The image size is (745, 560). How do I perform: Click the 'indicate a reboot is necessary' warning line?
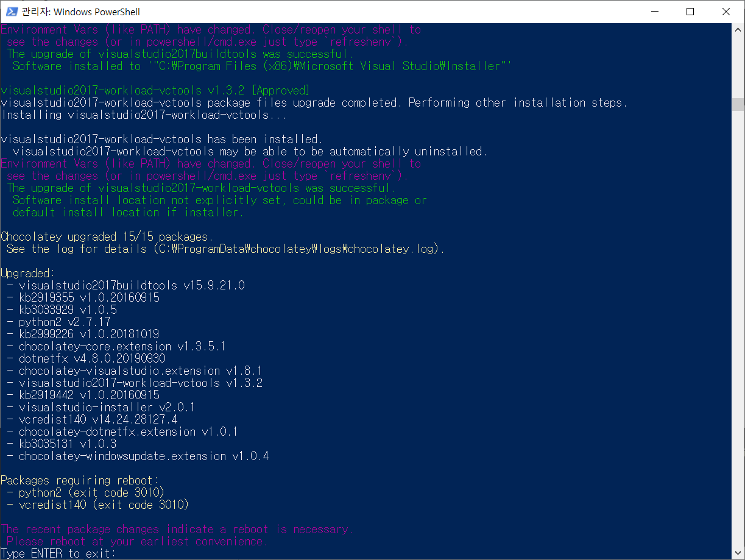click(x=177, y=529)
